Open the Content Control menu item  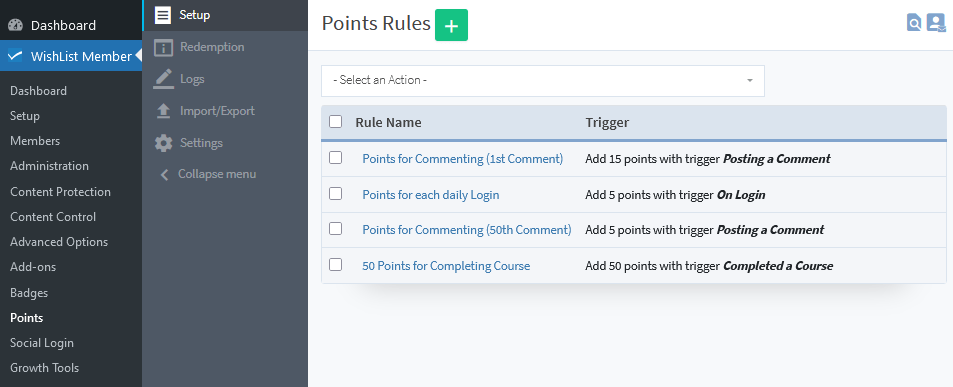53,217
